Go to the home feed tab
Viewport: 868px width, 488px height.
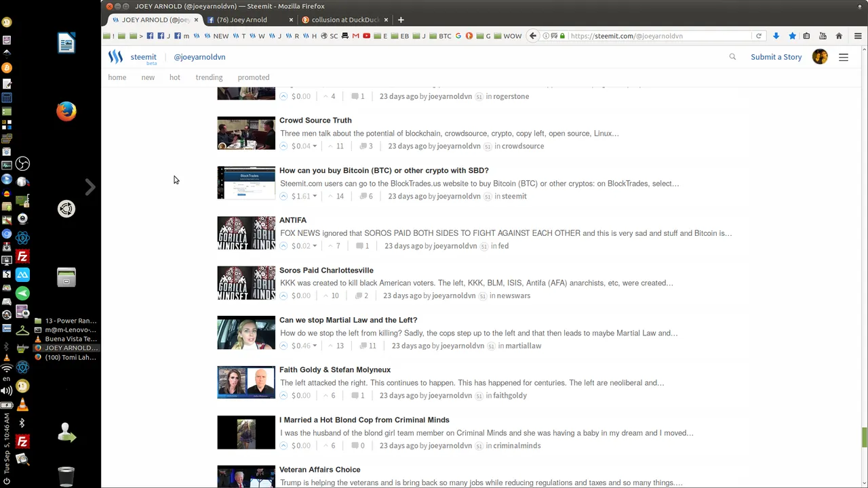117,77
